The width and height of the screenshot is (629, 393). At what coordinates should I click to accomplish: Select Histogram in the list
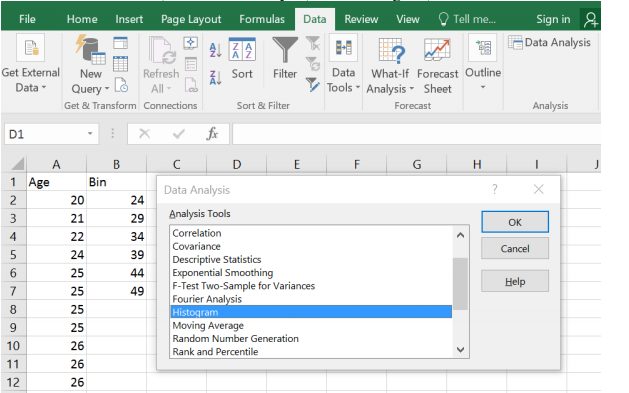pyautogui.click(x=311, y=312)
